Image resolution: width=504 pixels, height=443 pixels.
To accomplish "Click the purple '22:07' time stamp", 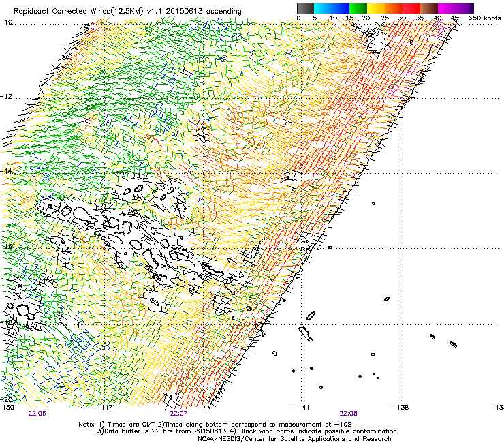I will point(178,414).
